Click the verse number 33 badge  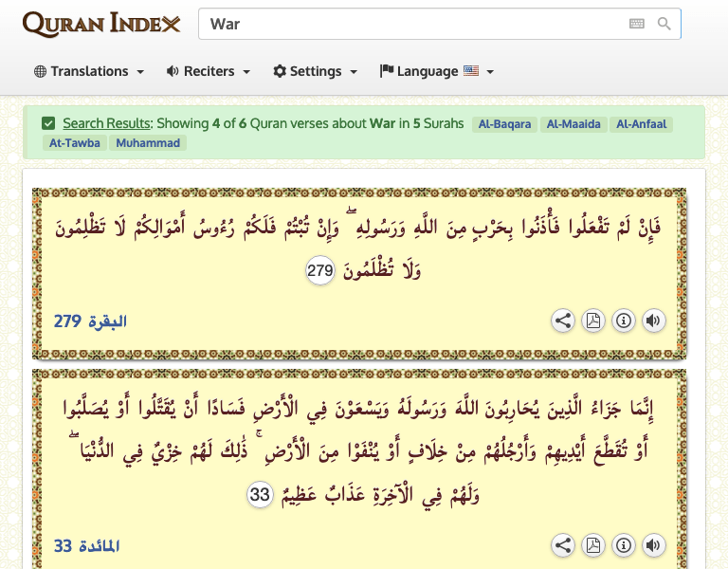pyautogui.click(x=260, y=495)
